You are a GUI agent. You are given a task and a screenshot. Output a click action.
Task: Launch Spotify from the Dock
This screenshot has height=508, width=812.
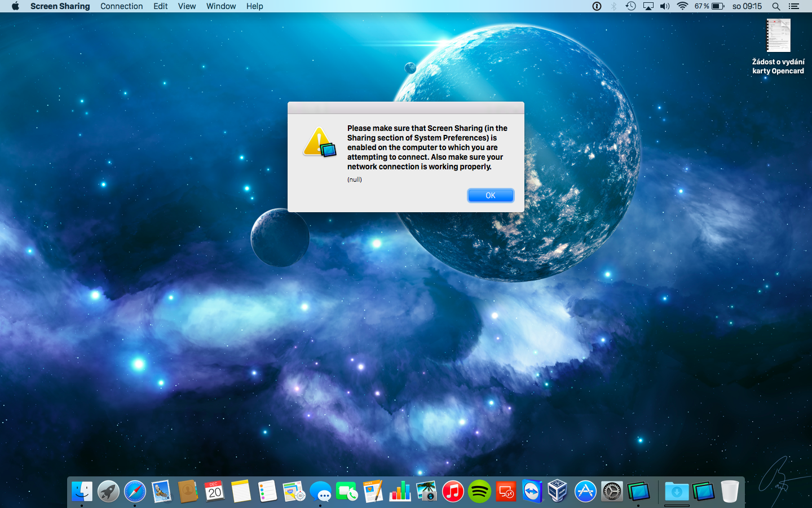coord(479,492)
